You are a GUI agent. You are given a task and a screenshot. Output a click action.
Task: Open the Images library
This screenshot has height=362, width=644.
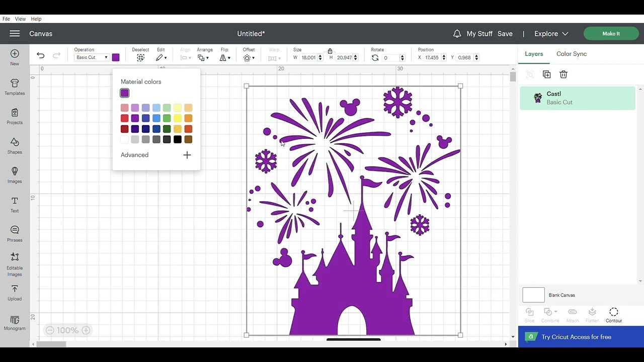pos(15,175)
